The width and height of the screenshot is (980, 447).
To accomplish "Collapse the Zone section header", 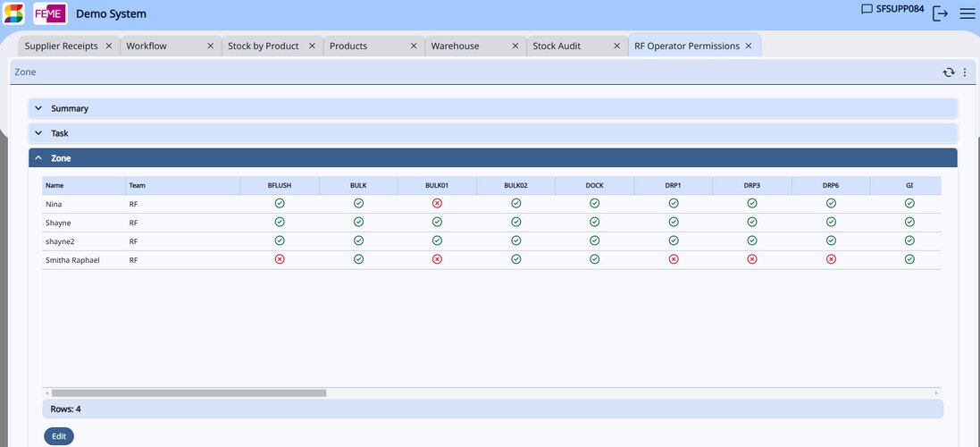I will pos(61,158).
